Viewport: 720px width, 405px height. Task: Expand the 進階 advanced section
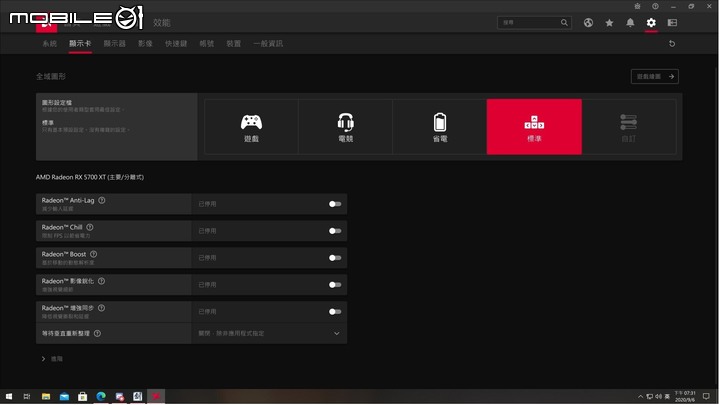(x=52, y=359)
